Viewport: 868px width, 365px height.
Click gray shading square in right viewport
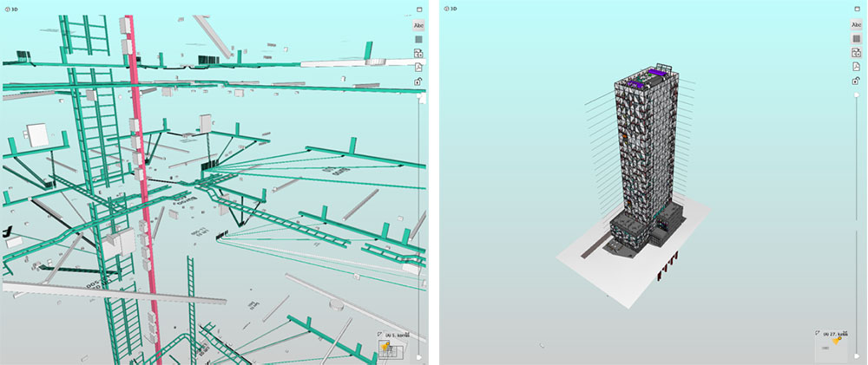click(x=856, y=39)
